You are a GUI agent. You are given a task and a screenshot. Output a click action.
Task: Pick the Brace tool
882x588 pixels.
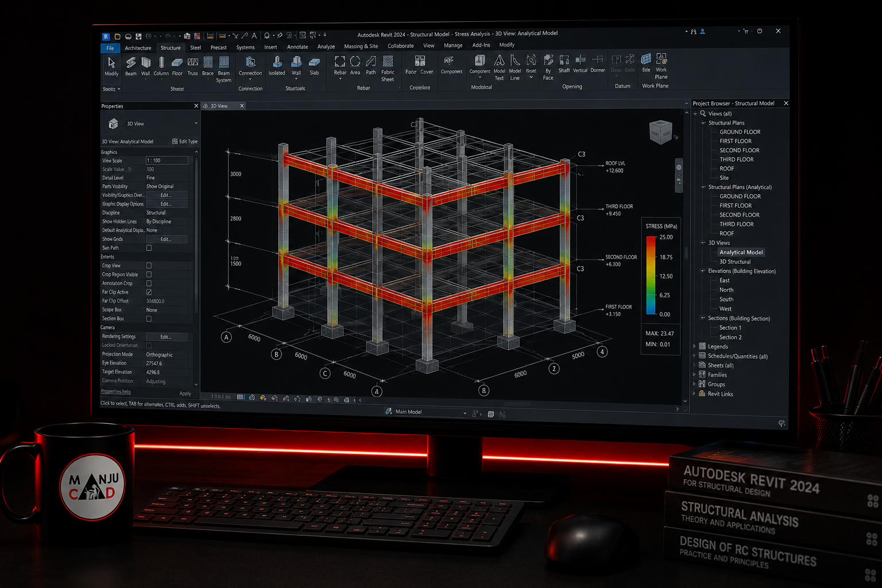click(x=208, y=66)
